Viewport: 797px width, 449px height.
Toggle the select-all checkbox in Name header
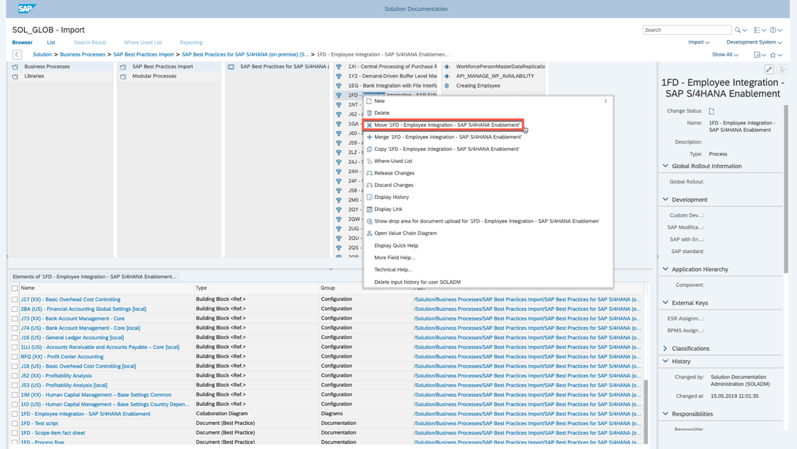[x=15, y=288]
